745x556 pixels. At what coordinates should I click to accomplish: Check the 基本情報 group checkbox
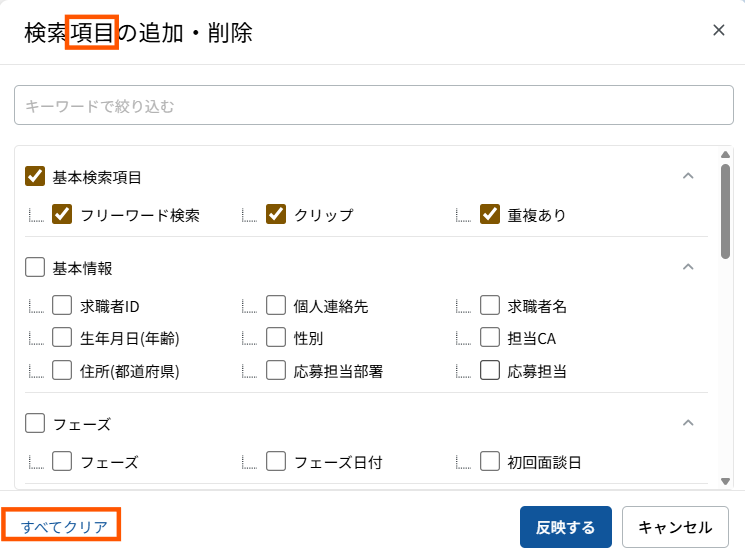pyautogui.click(x=35, y=267)
